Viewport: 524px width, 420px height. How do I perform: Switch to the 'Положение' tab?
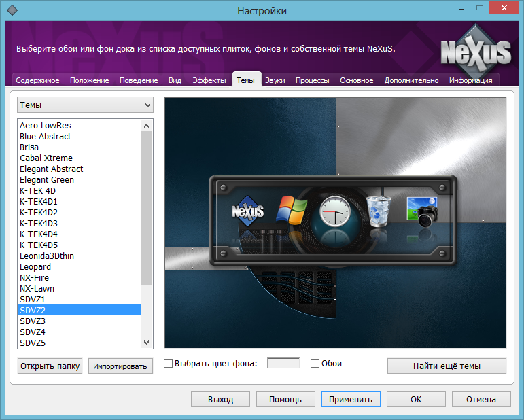(x=90, y=80)
